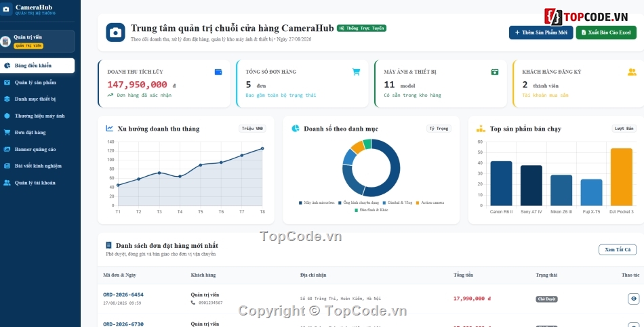
Task: Click total amount 17,990,000 đ
Action: (x=472, y=299)
